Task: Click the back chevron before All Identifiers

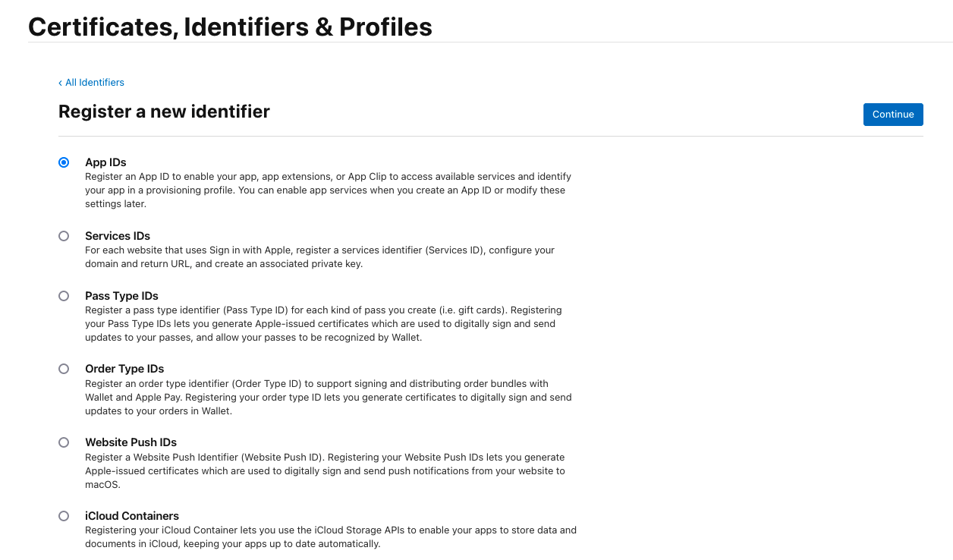Action: click(x=61, y=83)
